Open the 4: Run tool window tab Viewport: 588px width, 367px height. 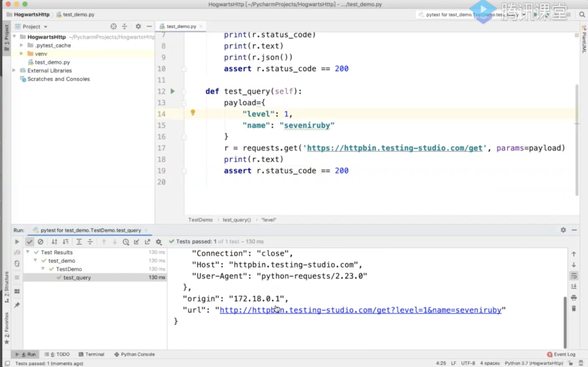pos(25,354)
